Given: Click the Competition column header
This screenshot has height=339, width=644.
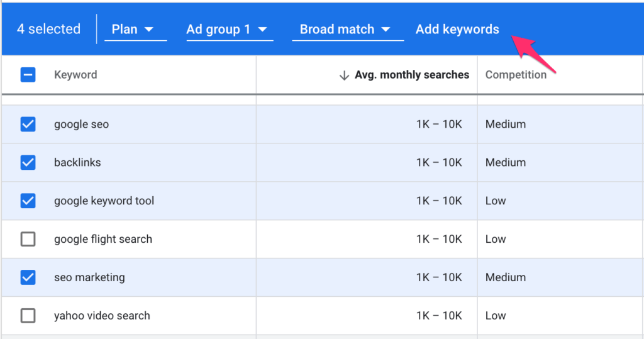Looking at the screenshot, I should [516, 75].
